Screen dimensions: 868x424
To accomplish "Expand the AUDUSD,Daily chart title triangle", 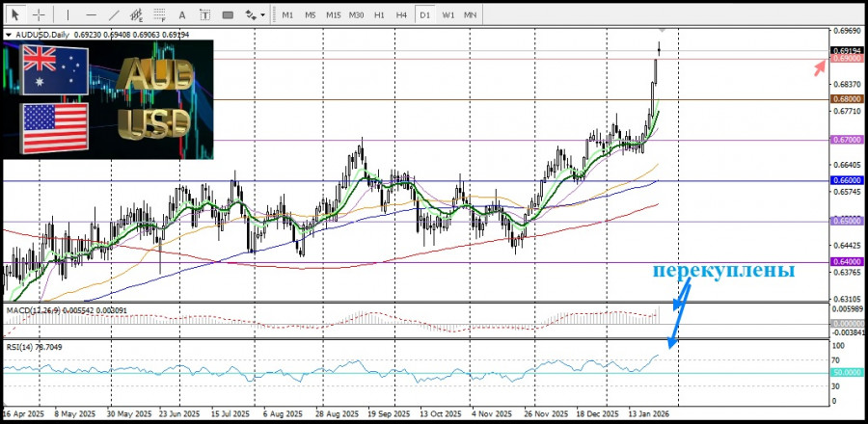I will tap(9, 35).
